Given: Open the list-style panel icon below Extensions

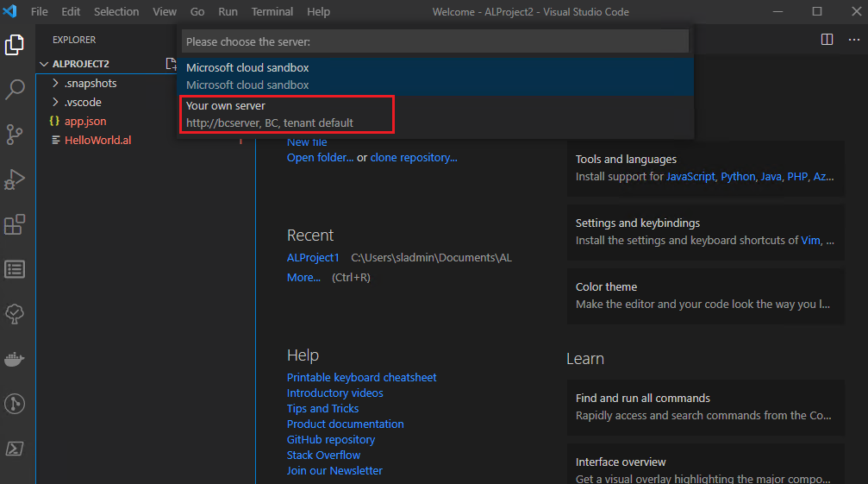Looking at the screenshot, I should click(x=15, y=270).
